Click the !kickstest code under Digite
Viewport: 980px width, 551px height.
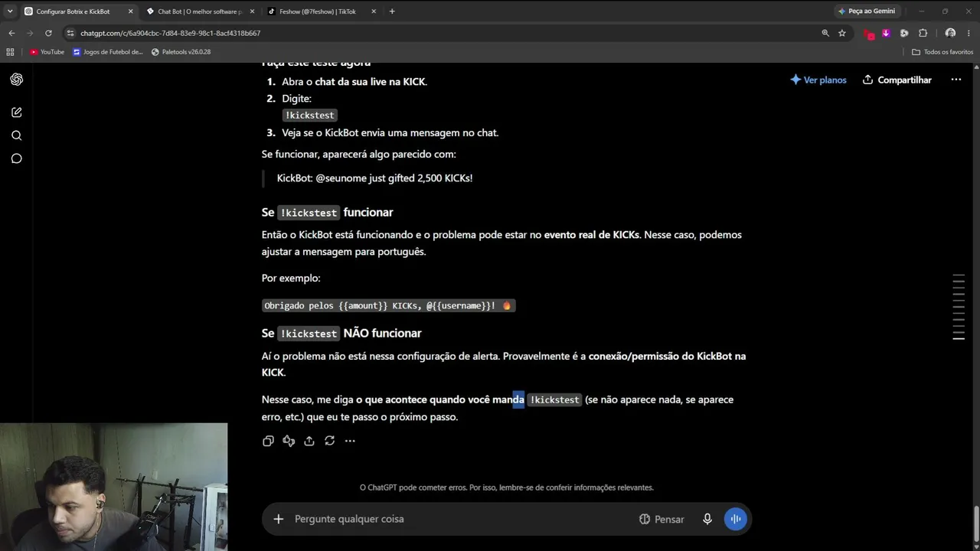(310, 116)
